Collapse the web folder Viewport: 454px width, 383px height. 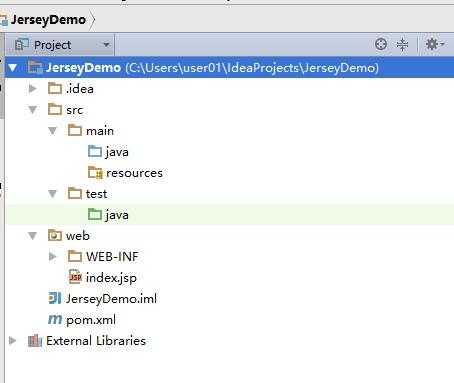click(x=32, y=236)
